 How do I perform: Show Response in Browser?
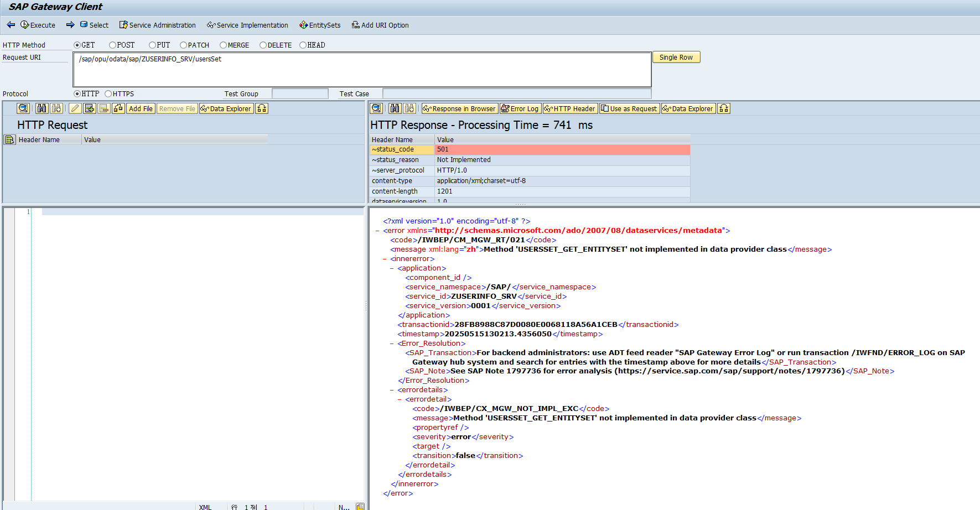459,108
